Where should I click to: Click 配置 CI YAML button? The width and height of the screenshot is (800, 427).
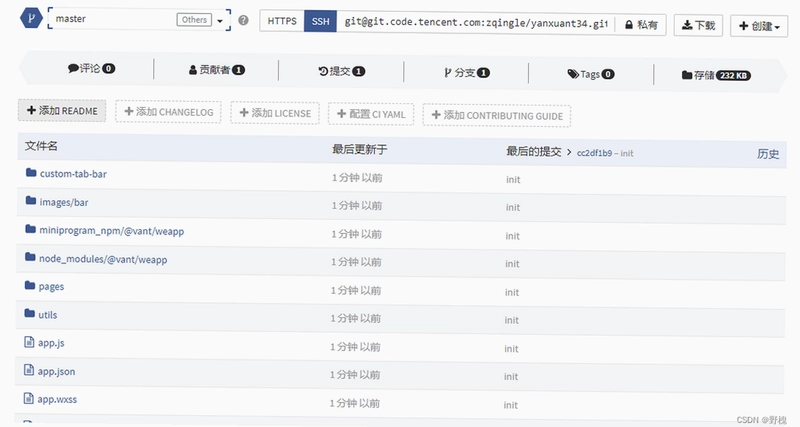[x=371, y=114]
